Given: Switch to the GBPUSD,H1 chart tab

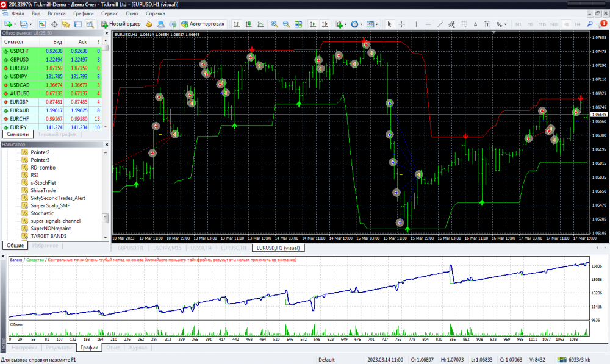Looking at the screenshot, I should pos(131,248).
